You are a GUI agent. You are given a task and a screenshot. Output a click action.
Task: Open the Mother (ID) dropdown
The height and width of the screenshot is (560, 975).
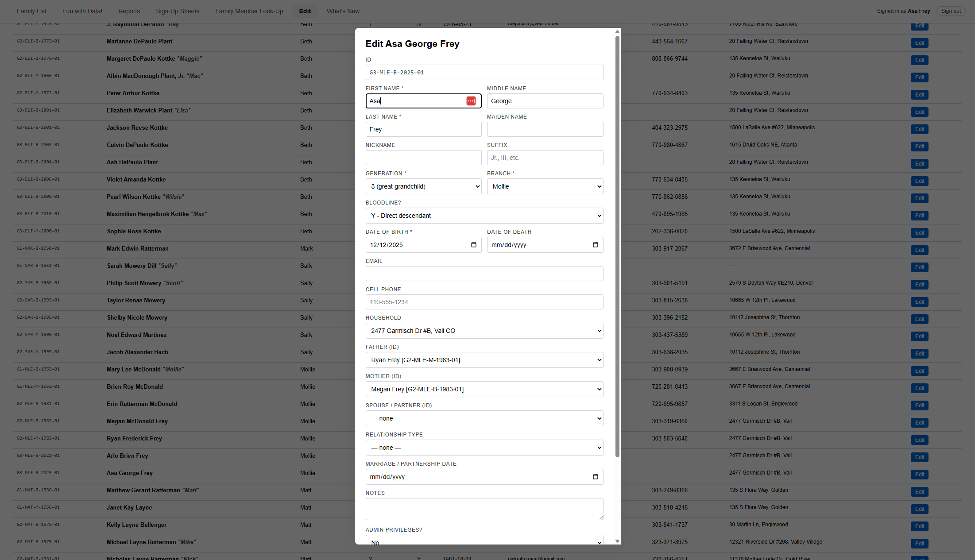[x=484, y=389]
